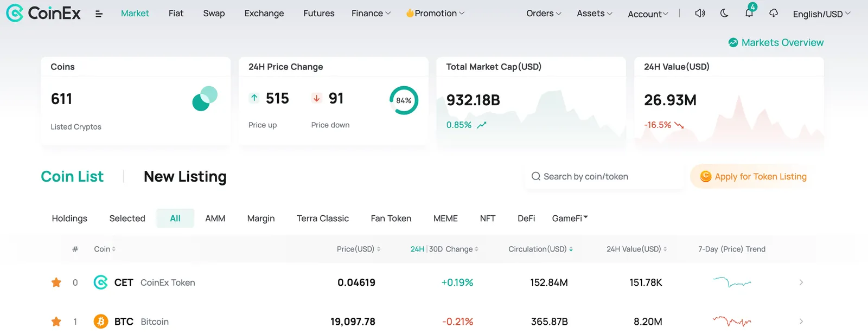Click the CET coin logo icon
868x334 pixels.
pos(101,282)
